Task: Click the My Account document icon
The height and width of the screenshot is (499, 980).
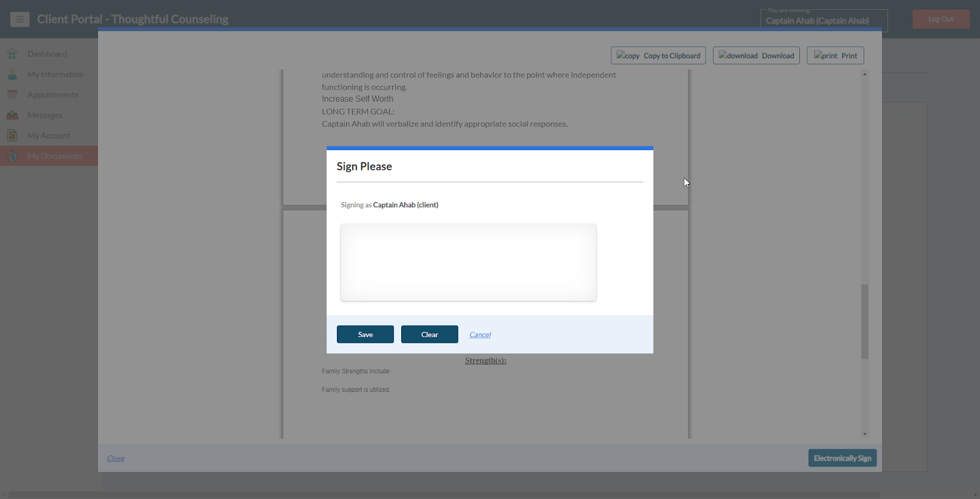Action: click(12, 135)
